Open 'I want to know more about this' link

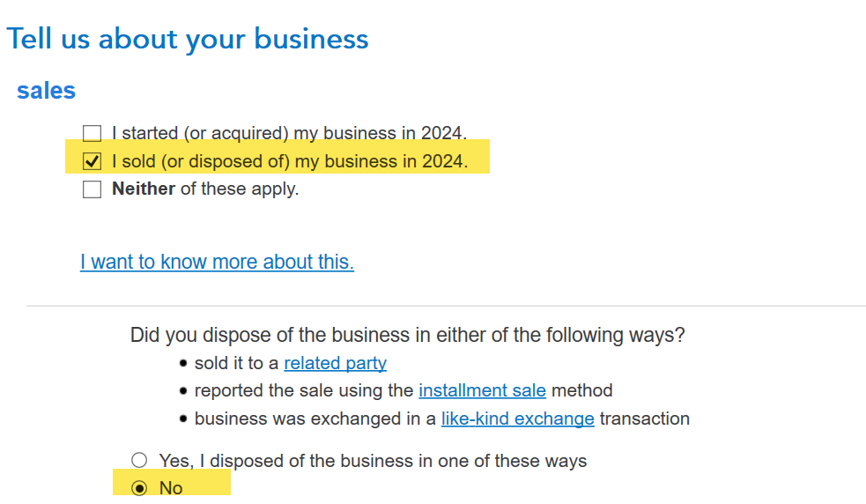217,262
